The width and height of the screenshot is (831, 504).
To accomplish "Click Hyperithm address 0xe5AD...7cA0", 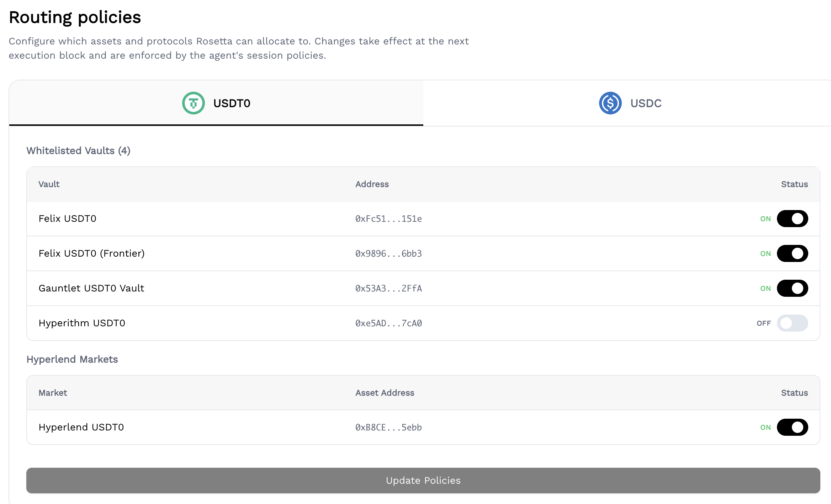I will click(388, 323).
